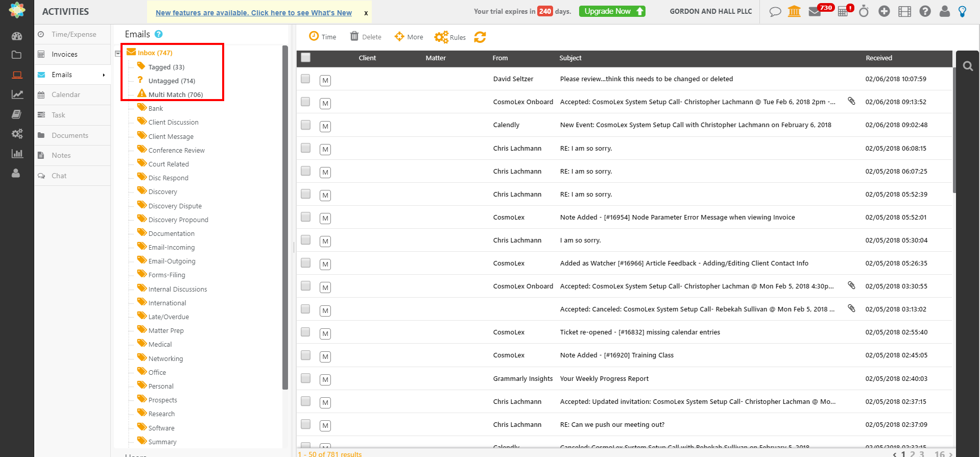Check the Added as Watcher email checkbox
This screenshot has width=980, height=457.
point(305,262)
